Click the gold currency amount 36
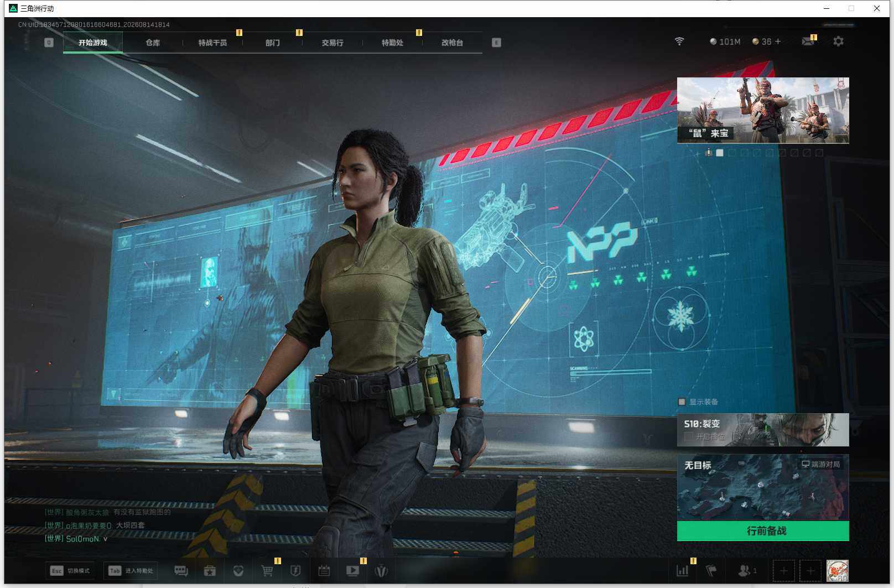The image size is (894, 588). (x=766, y=41)
